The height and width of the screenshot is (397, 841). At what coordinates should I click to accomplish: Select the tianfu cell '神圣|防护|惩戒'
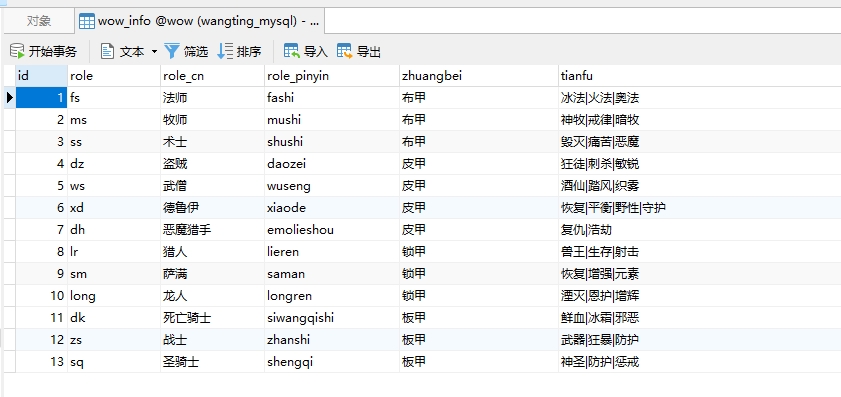click(699, 362)
